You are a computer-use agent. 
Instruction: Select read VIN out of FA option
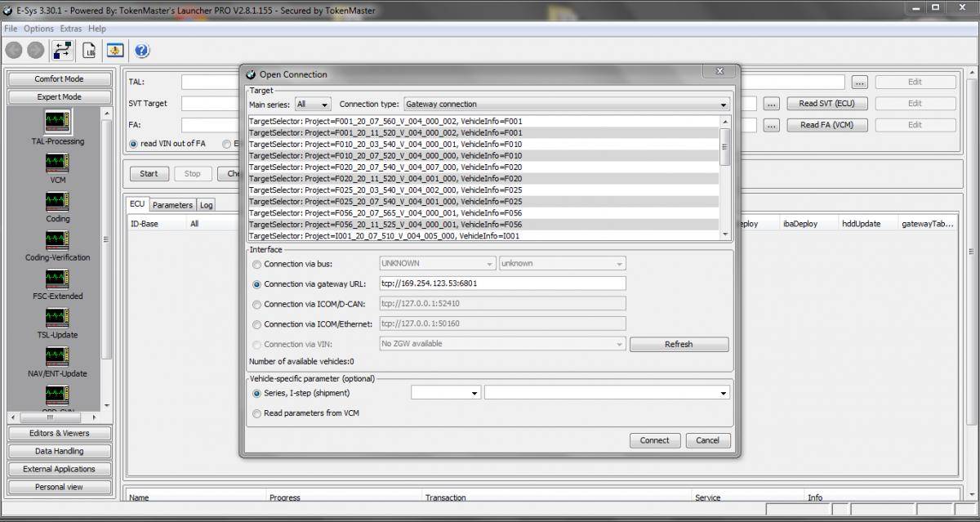tap(134, 143)
